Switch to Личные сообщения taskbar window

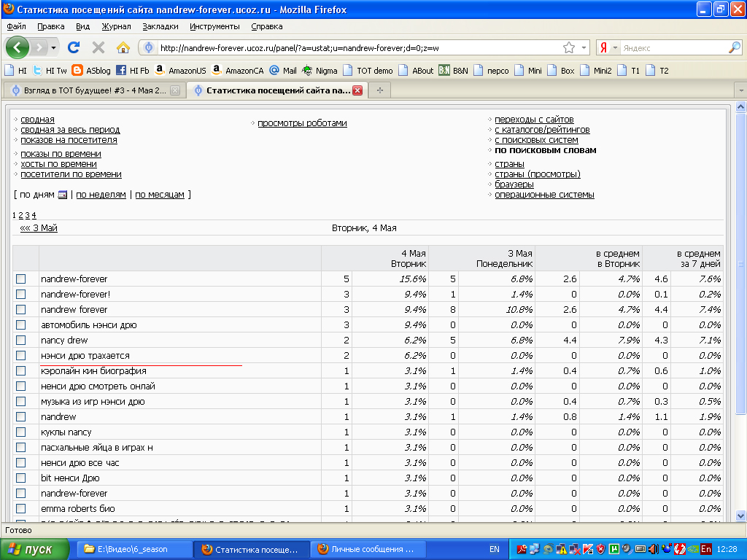(x=367, y=550)
